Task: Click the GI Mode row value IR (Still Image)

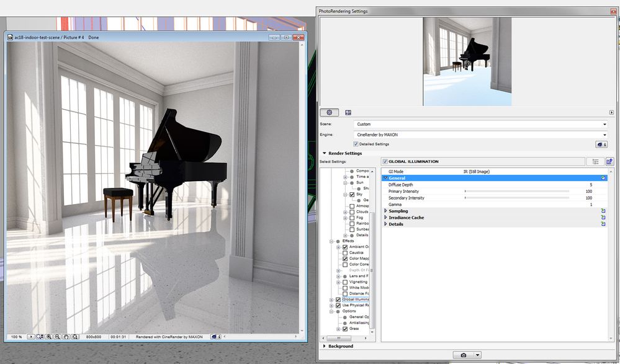Action: coord(477,172)
